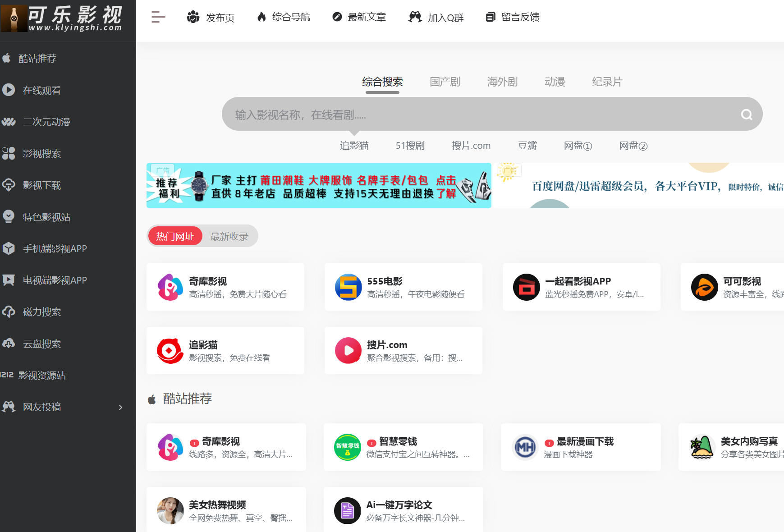Select the 热门网址 pill

click(x=175, y=236)
